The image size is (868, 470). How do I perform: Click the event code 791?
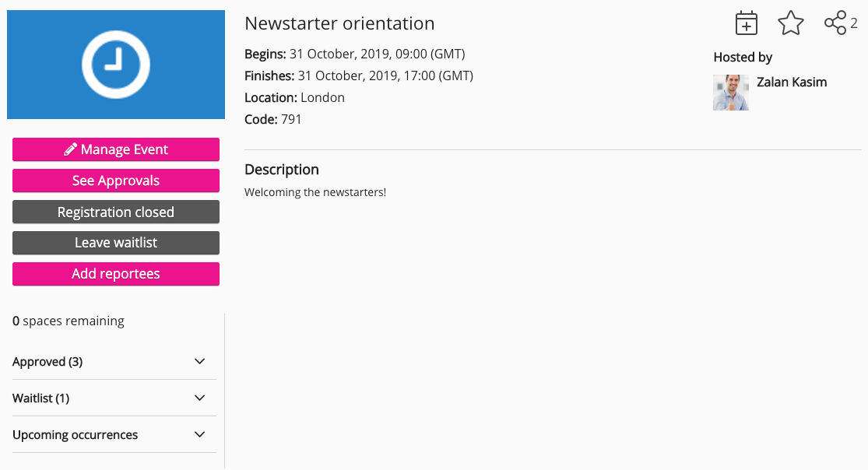coord(291,120)
